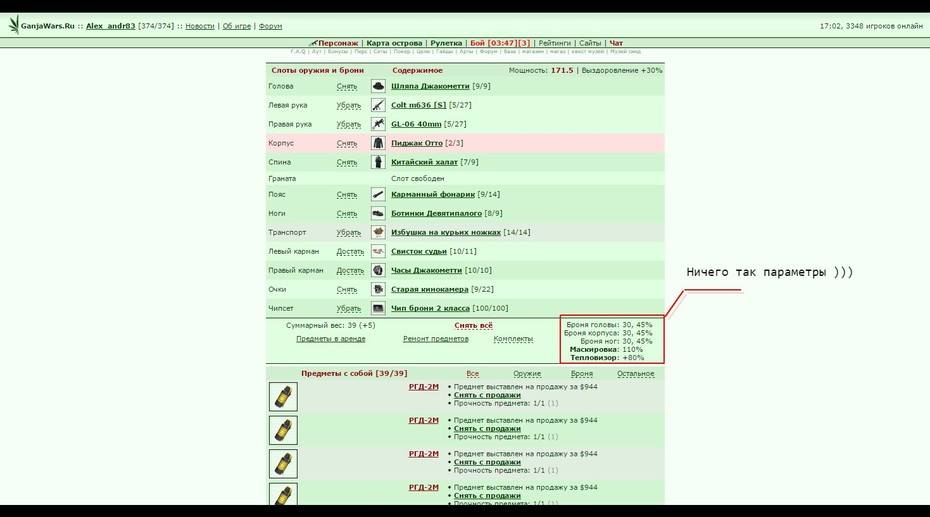930x517 pixels.
Task: Open the Рулетка menu item
Action: tap(446, 43)
